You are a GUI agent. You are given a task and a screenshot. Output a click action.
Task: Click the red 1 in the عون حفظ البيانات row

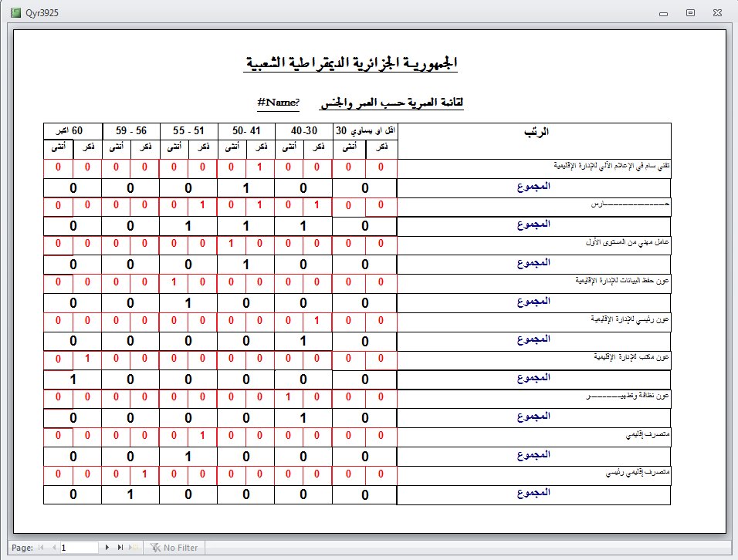tap(174, 282)
